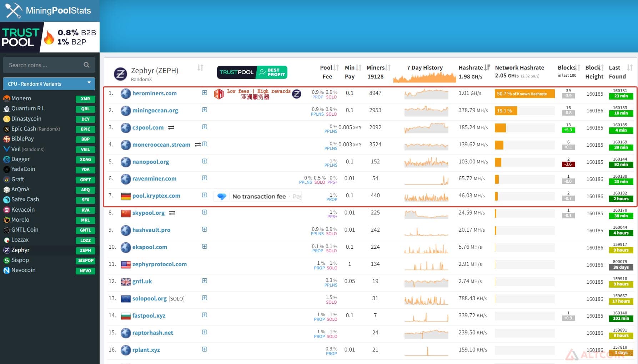Open ravenminer.com pool link
Viewport: 638px width, 364px height.
point(154,178)
